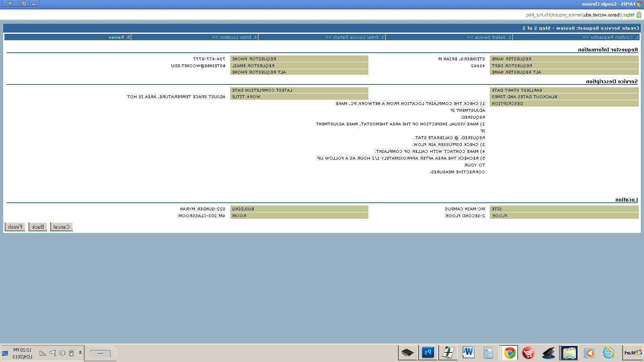Click the EARLIEST START DATE label

click(517, 90)
